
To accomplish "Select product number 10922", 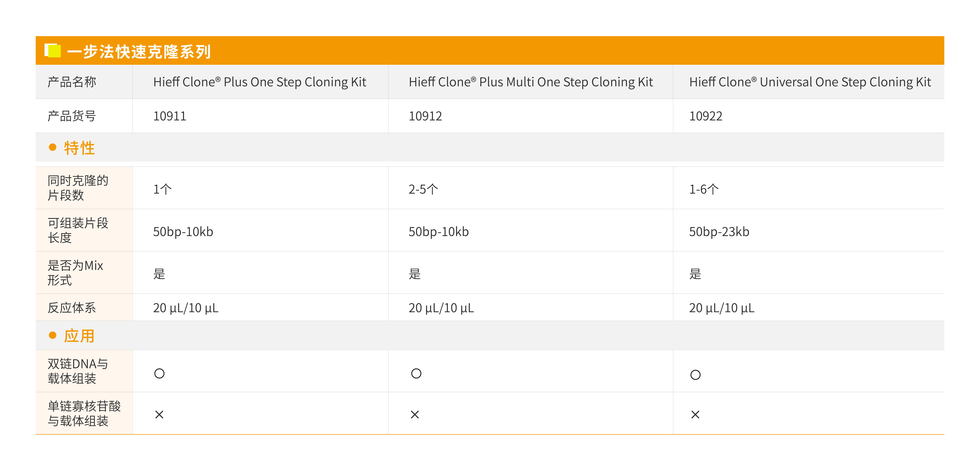I will click(706, 116).
